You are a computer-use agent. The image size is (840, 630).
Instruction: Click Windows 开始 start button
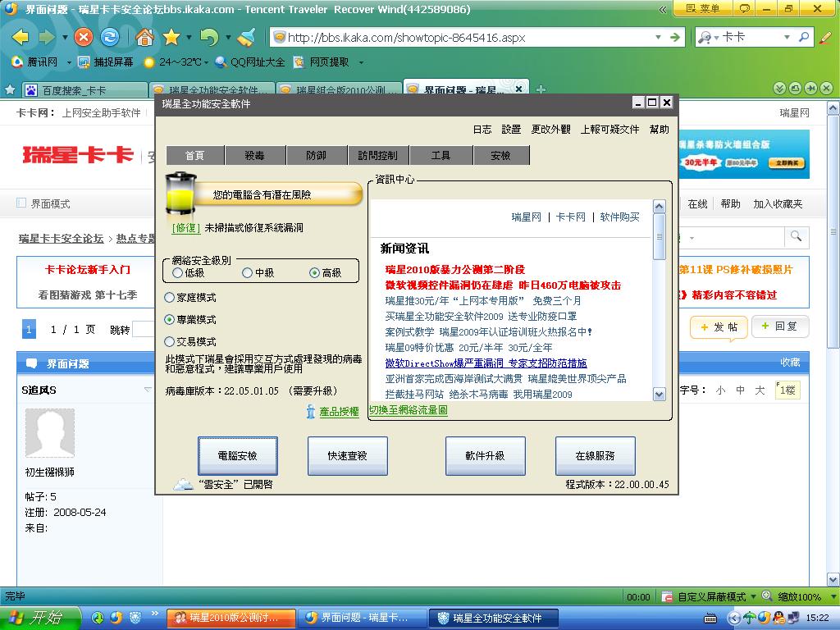click(40, 618)
